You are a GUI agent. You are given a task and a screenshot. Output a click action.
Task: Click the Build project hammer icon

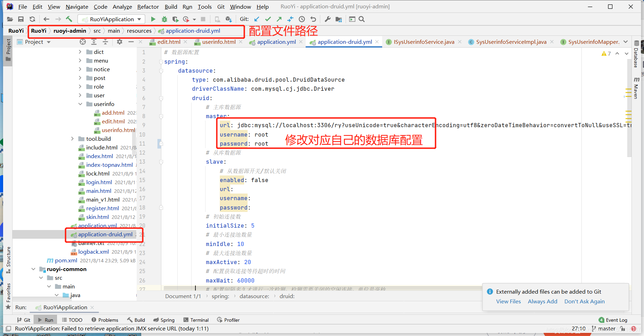point(69,19)
